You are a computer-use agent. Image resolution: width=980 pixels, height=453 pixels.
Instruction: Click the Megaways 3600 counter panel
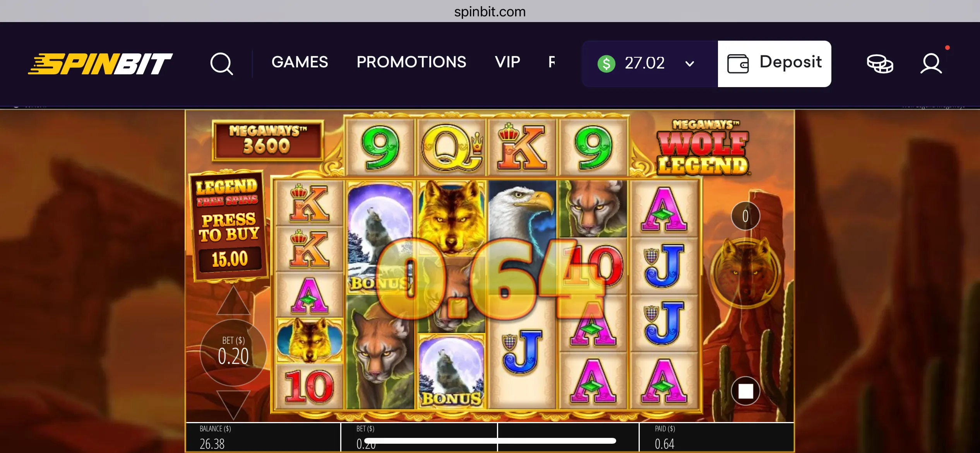[x=267, y=140]
